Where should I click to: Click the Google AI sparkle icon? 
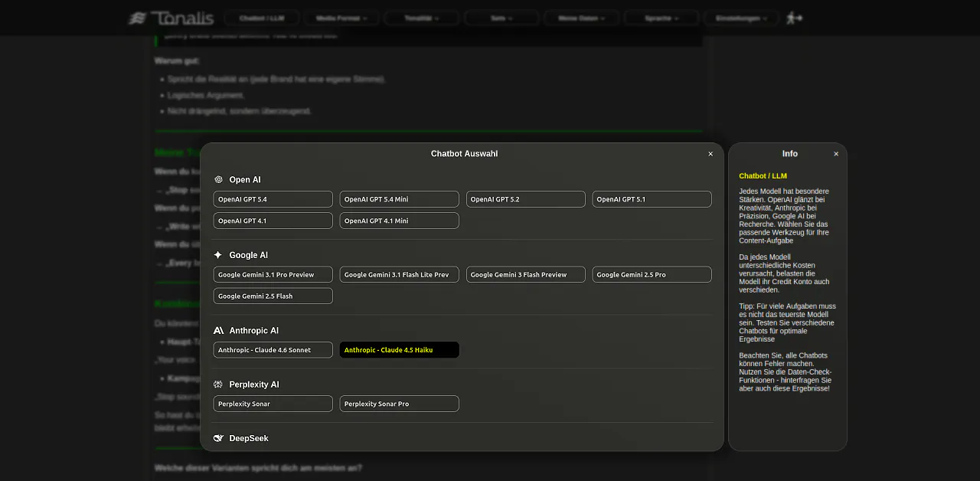[218, 255]
